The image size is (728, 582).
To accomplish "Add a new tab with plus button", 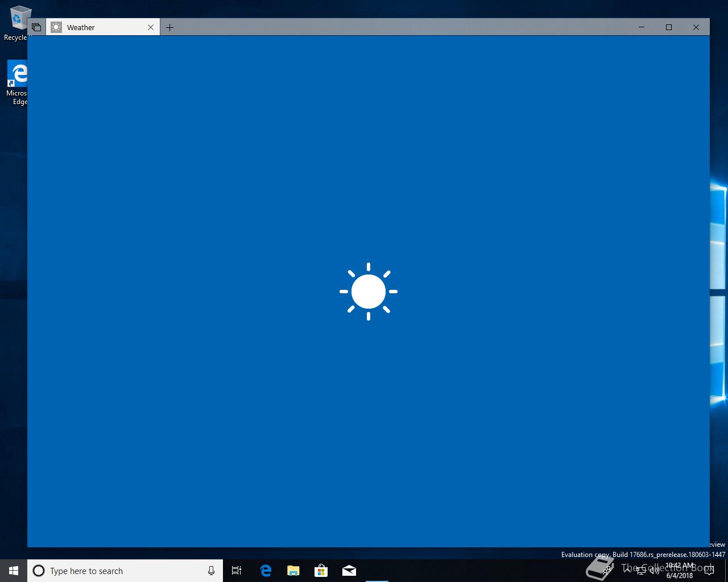I will pos(169,27).
